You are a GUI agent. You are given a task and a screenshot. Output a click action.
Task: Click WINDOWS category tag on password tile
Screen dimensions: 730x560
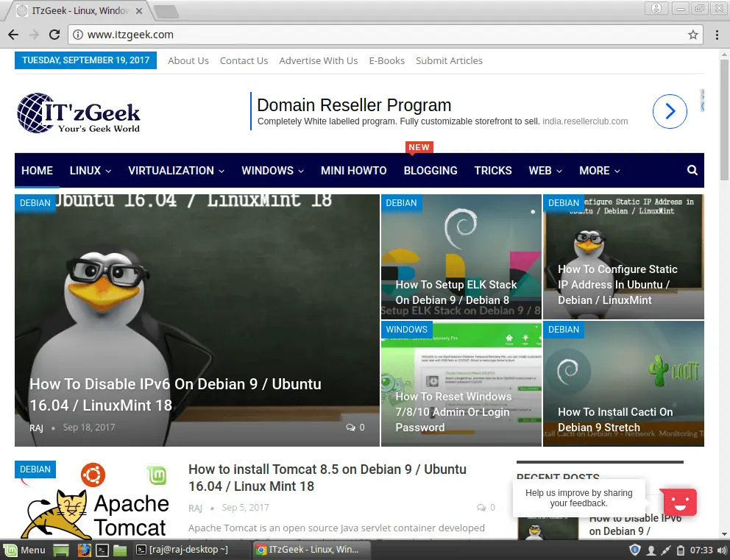[x=406, y=330]
